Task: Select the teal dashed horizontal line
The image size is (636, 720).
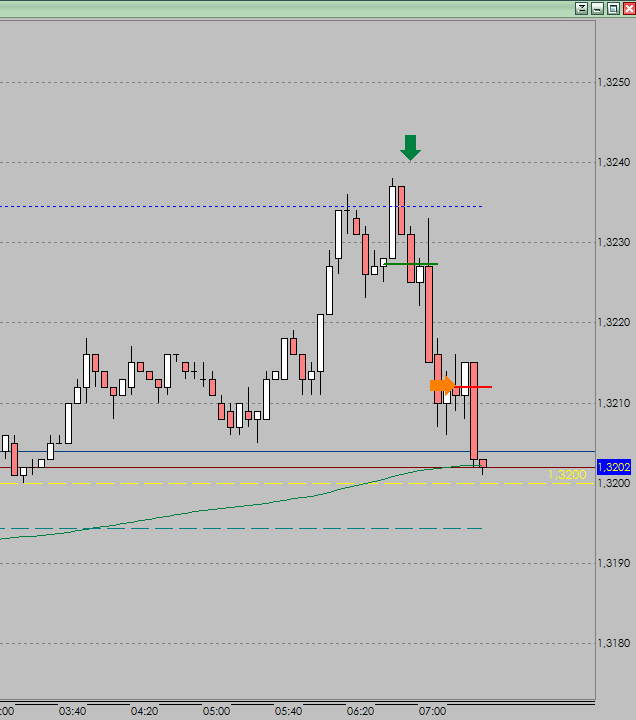Action: [x=241, y=529]
